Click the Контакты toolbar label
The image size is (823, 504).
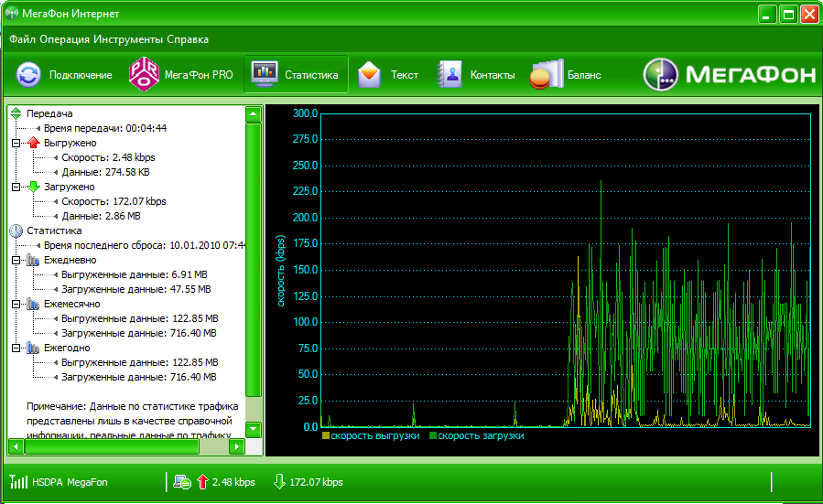493,75
